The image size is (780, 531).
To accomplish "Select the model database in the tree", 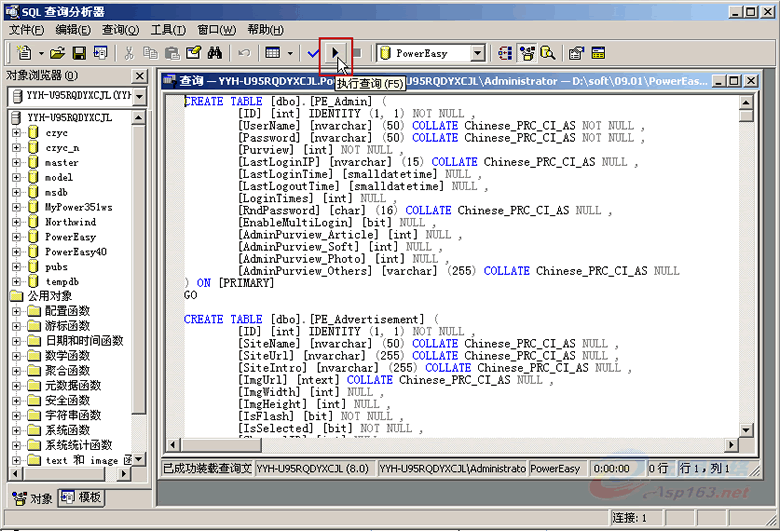I will point(59,178).
